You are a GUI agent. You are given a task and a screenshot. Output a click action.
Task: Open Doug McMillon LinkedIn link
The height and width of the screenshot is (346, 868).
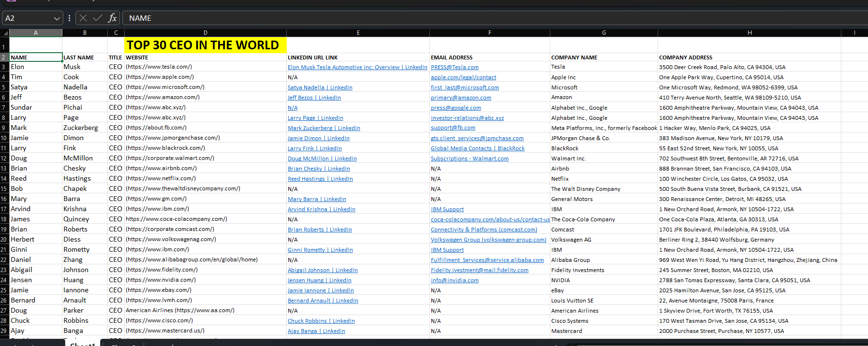[x=322, y=159]
